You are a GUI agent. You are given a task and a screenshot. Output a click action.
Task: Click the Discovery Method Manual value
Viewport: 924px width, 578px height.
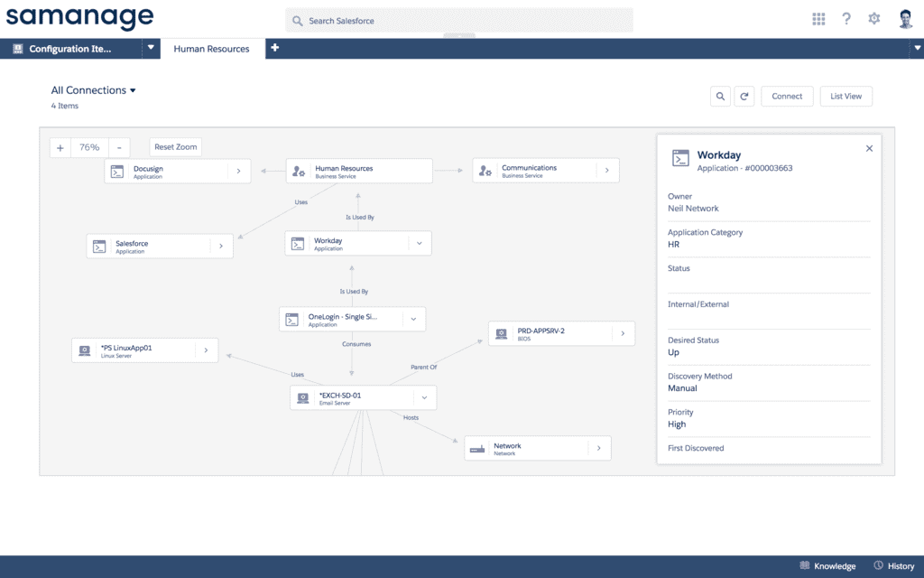[682, 388]
